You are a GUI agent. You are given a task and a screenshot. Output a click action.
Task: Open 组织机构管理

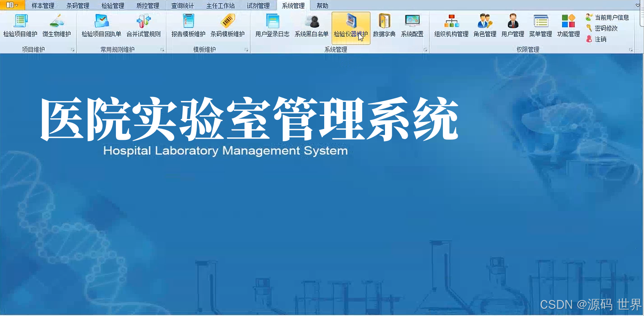[451, 26]
